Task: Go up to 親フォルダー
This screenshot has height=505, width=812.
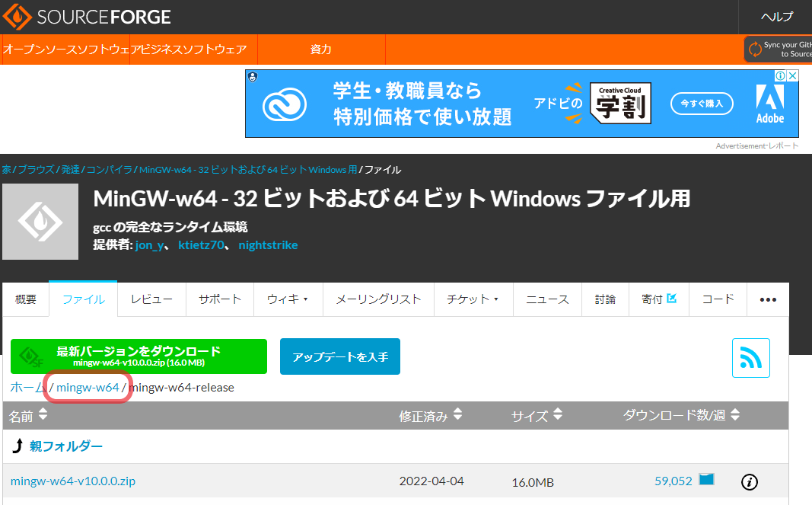Action: point(65,446)
